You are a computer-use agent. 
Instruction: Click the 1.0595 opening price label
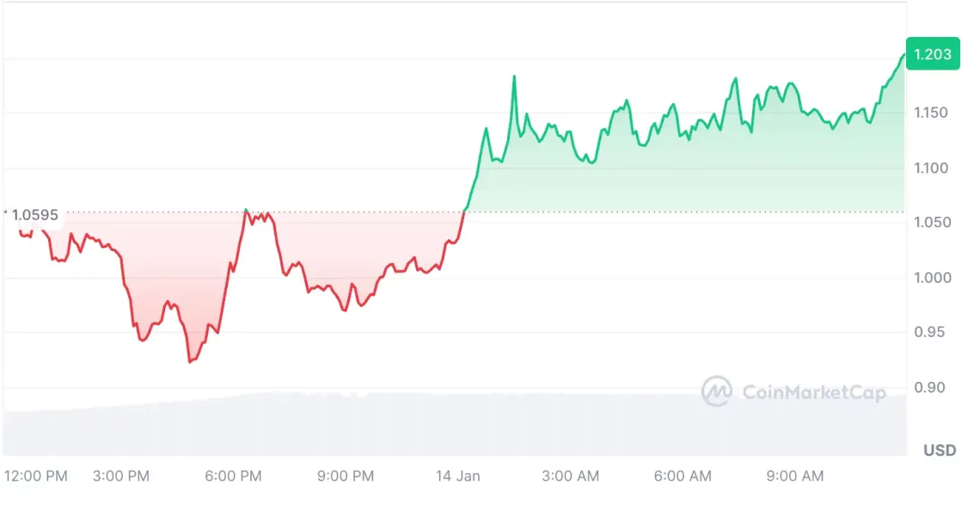(35, 215)
